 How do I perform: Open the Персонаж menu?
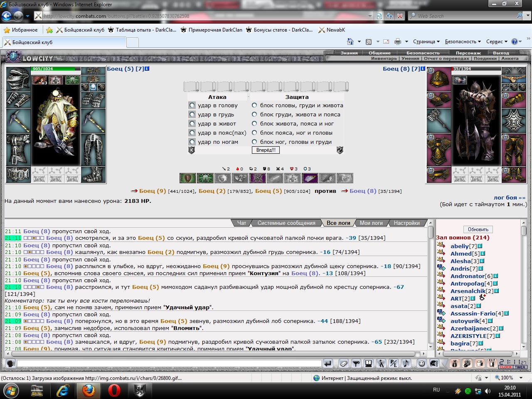(468, 53)
